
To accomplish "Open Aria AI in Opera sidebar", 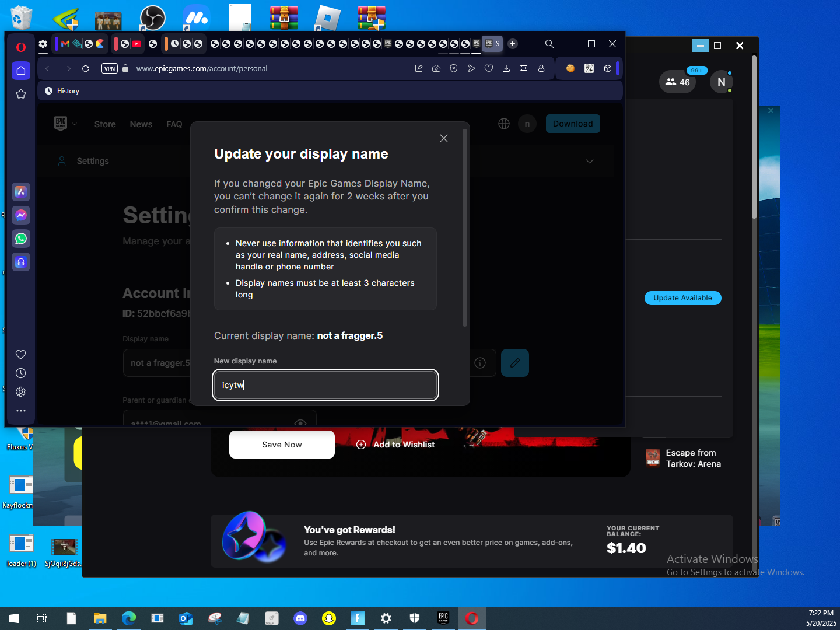I will [21, 192].
